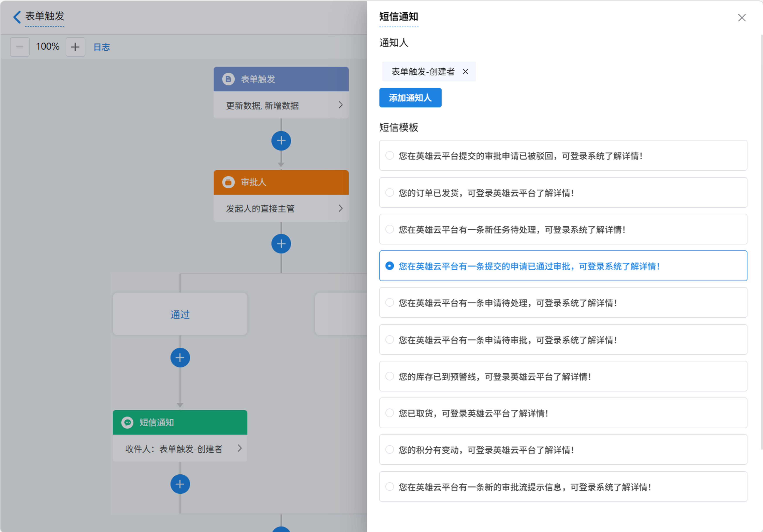Choose the 您的库存已到预警线 template radio

click(389, 376)
